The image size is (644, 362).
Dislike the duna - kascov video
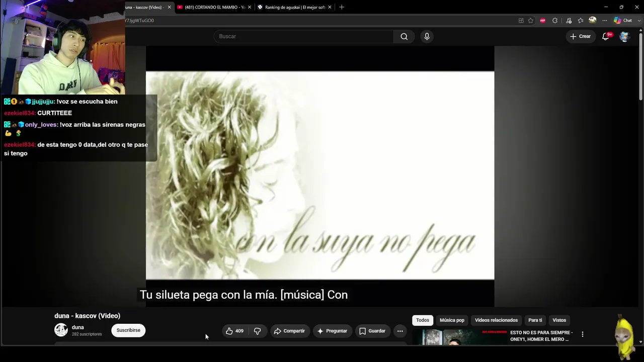257,331
